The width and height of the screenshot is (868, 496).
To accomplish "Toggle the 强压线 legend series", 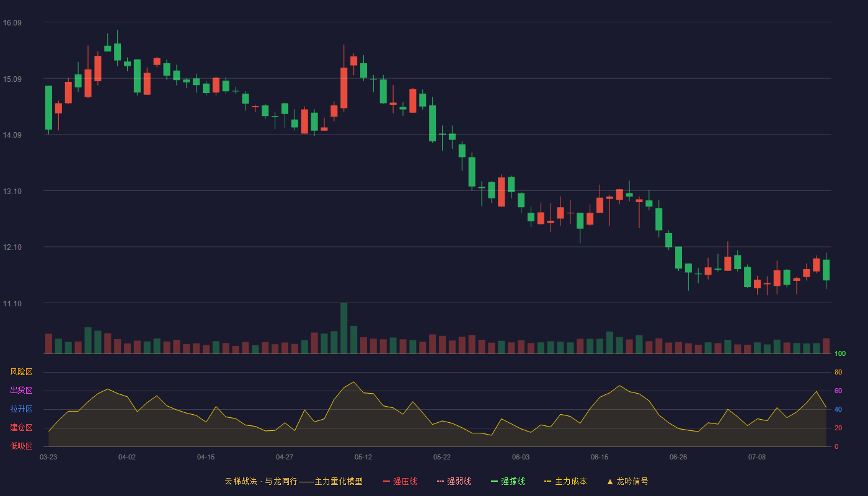I will (400, 481).
